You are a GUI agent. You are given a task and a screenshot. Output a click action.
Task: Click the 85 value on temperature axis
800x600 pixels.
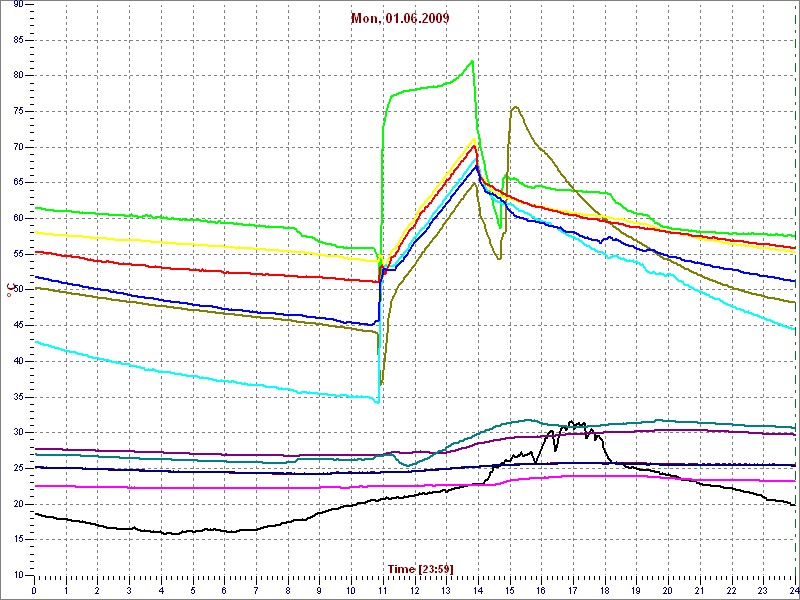pos(17,40)
